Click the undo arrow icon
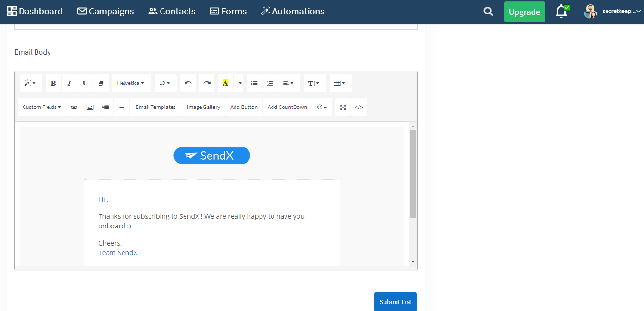644x311 pixels. point(188,83)
